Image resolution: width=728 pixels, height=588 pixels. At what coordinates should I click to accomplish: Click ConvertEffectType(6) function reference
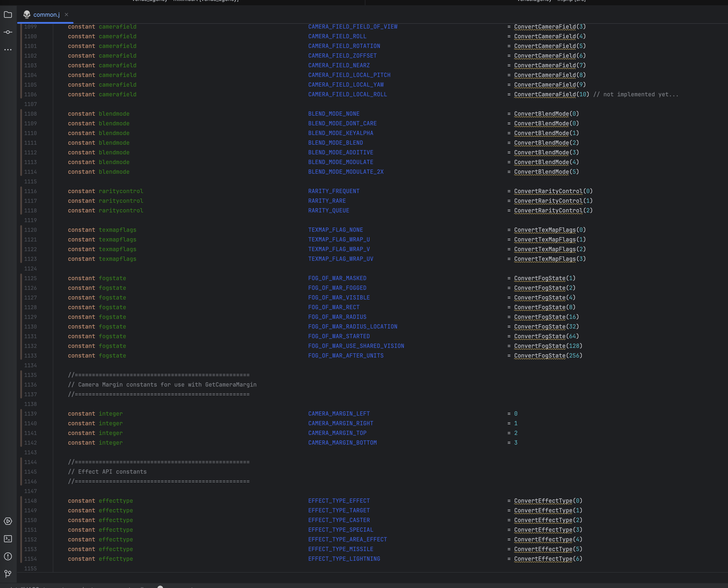click(543, 559)
